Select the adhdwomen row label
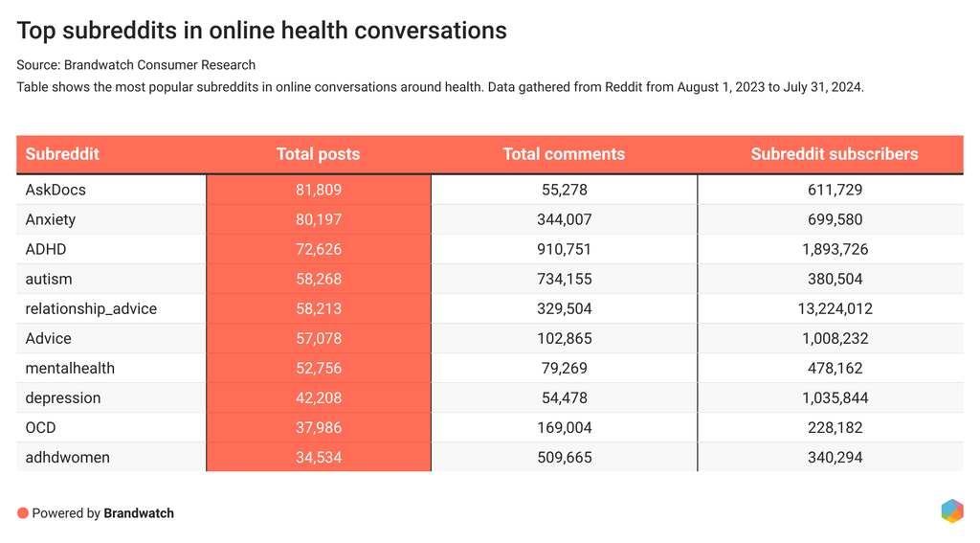This screenshot has height=543, width=980. pyautogui.click(x=67, y=457)
